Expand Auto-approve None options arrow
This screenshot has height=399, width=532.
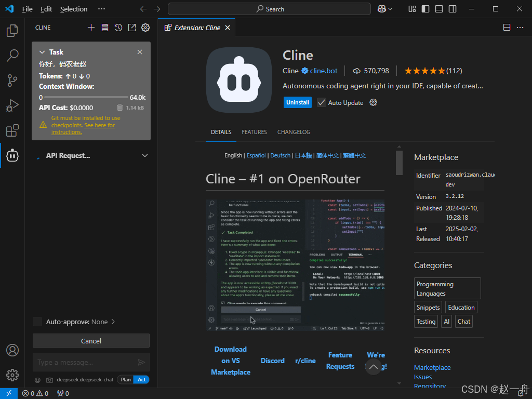pos(113,322)
